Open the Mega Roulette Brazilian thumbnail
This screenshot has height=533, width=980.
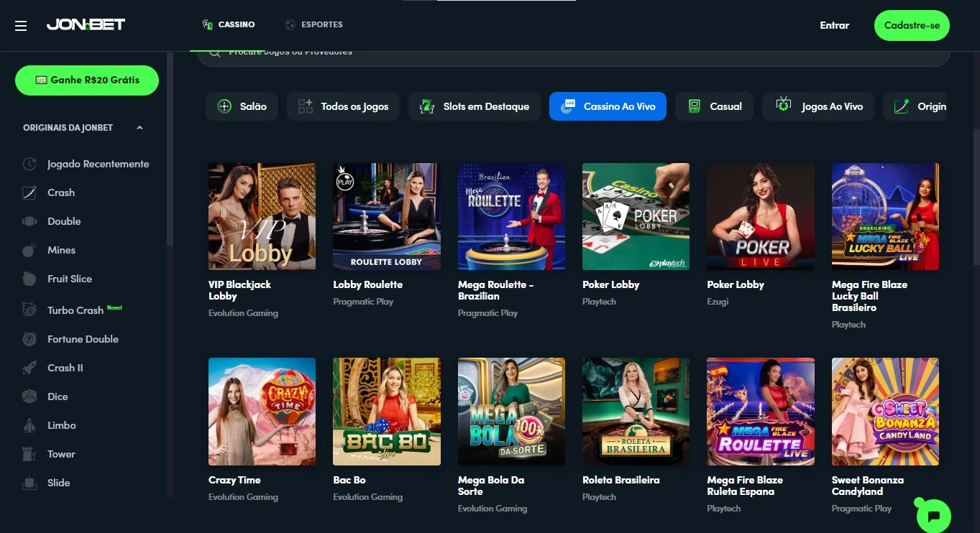pos(511,216)
